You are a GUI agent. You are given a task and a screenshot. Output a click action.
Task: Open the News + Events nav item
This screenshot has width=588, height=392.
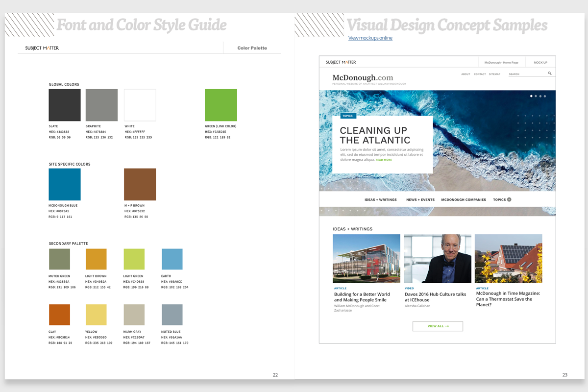pos(420,200)
